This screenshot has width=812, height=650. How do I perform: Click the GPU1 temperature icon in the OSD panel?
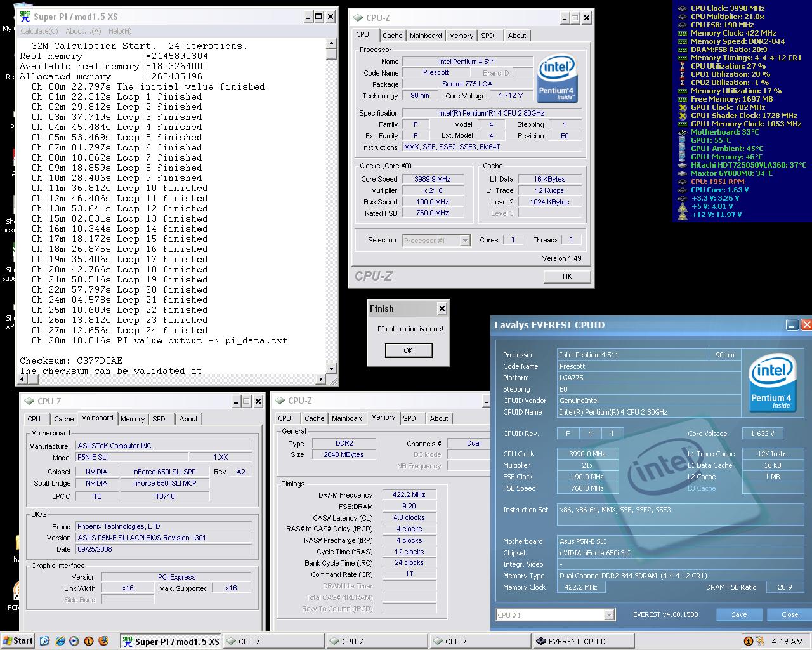682,140
